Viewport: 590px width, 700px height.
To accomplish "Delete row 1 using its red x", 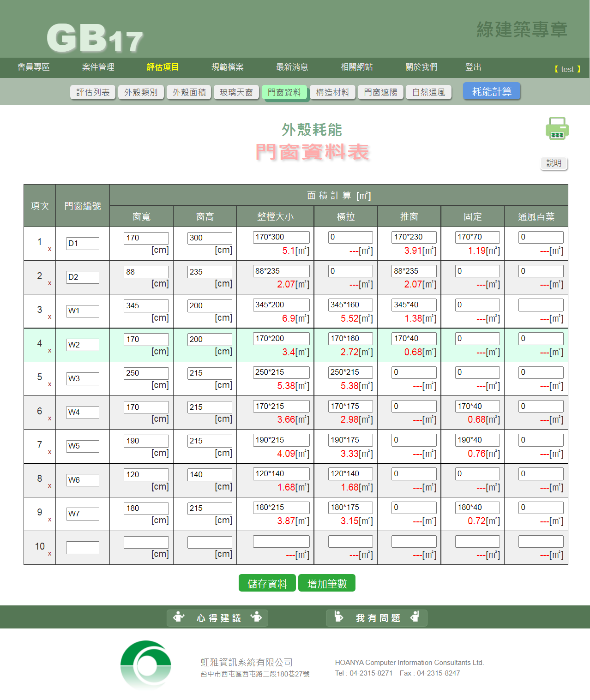I will (49, 249).
